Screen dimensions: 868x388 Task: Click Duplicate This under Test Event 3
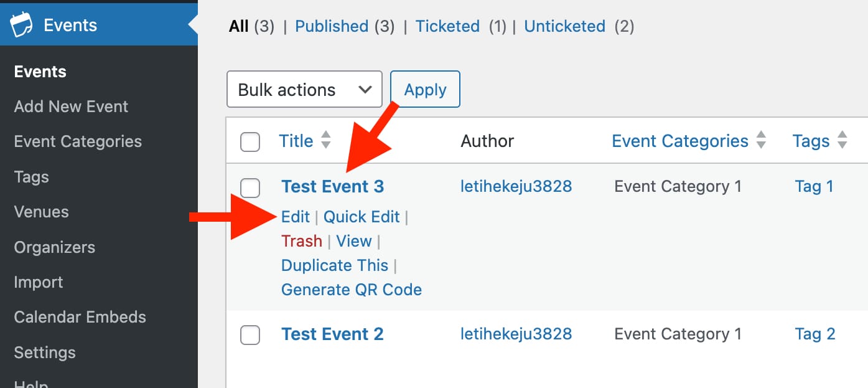(x=335, y=265)
